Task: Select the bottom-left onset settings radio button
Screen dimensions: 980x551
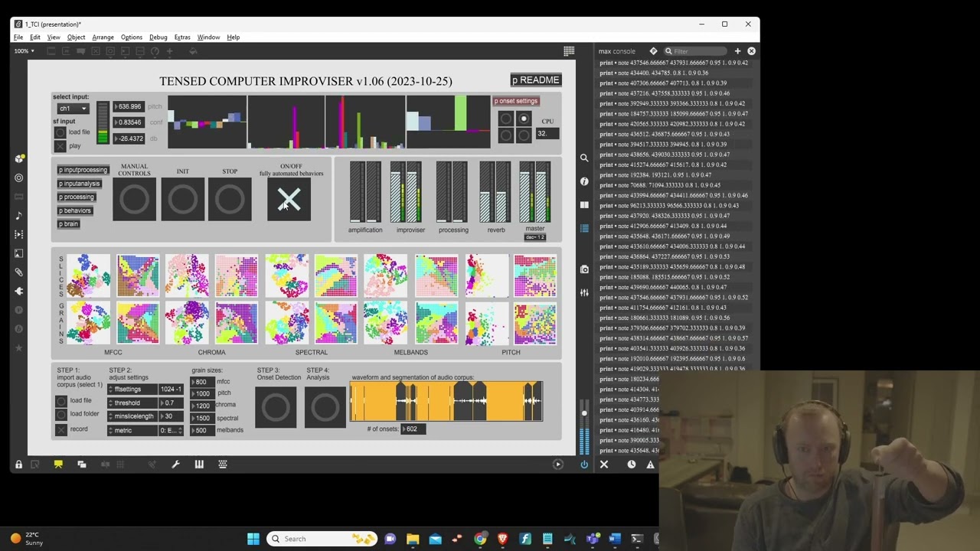Action: point(505,135)
